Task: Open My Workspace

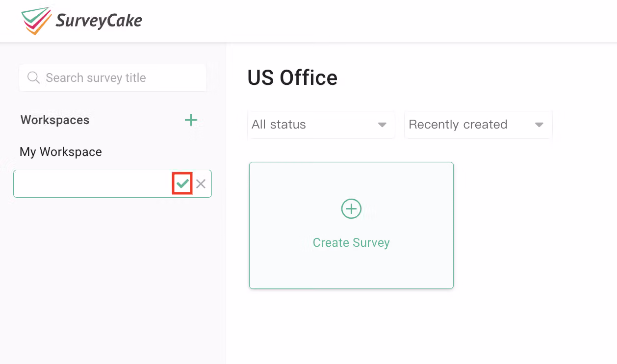Action: point(61,152)
